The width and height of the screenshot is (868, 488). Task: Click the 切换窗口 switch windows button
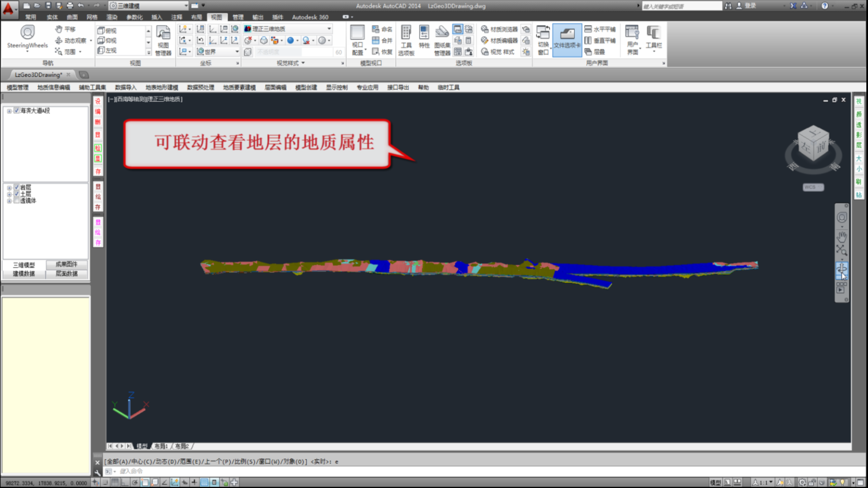coord(543,40)
